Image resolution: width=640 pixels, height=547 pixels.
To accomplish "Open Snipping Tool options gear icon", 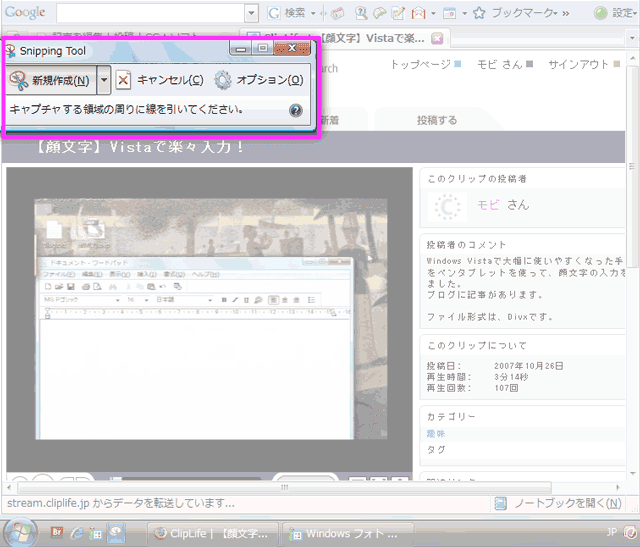I will (223, 80).
